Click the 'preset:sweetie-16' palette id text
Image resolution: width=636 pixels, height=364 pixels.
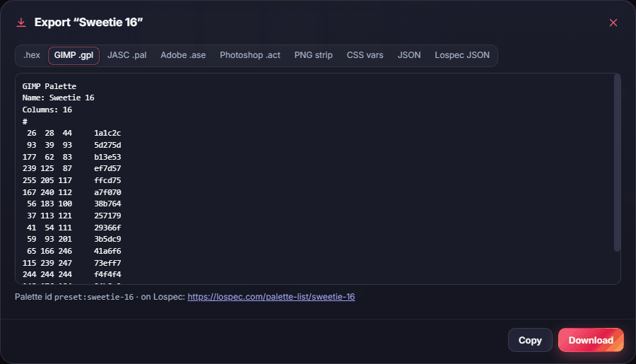94,297
